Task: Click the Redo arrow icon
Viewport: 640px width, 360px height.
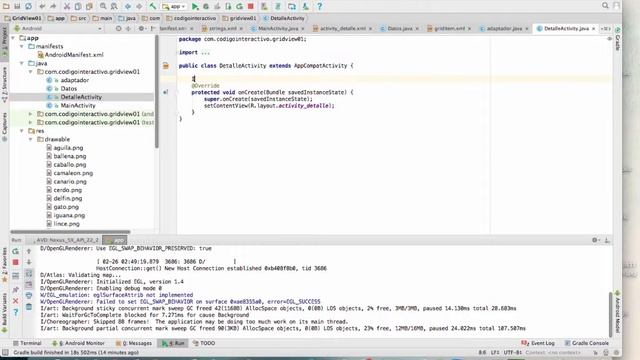Action: pos(53,6)
